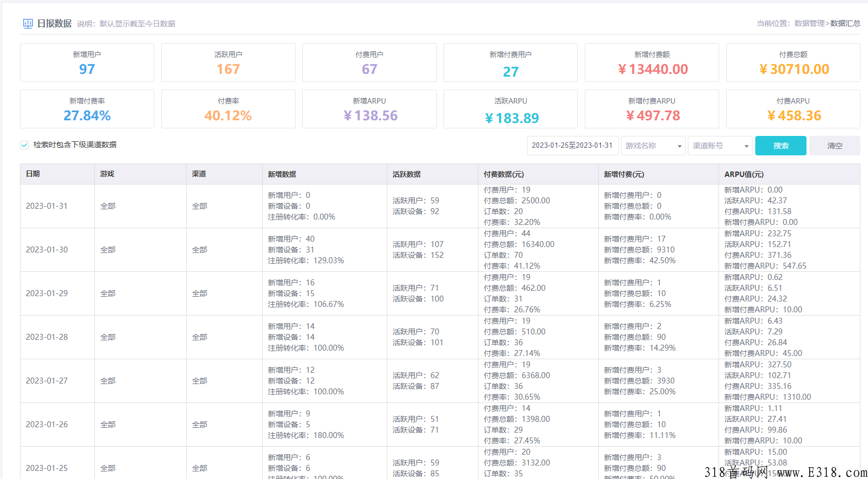The height and width of the screenshot is (479, 868).
Task: Click 新增付费ARPU: 1310.00 entry
Action: coord(768,397)
